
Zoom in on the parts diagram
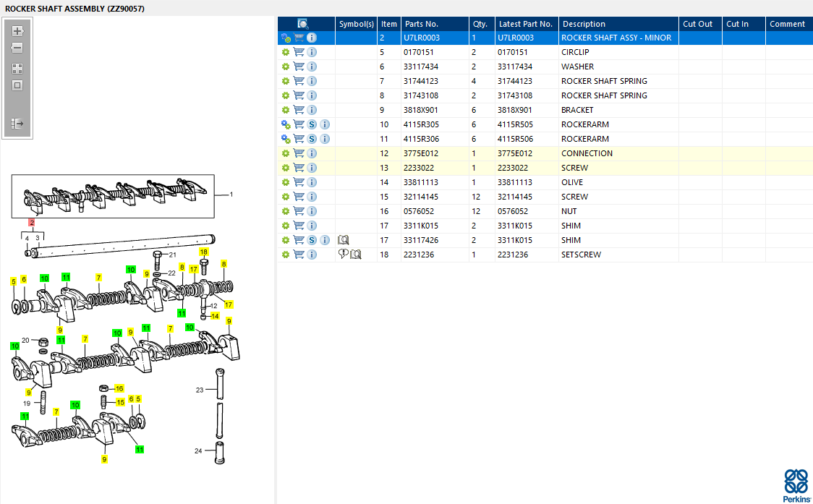(x=17, y=31)
